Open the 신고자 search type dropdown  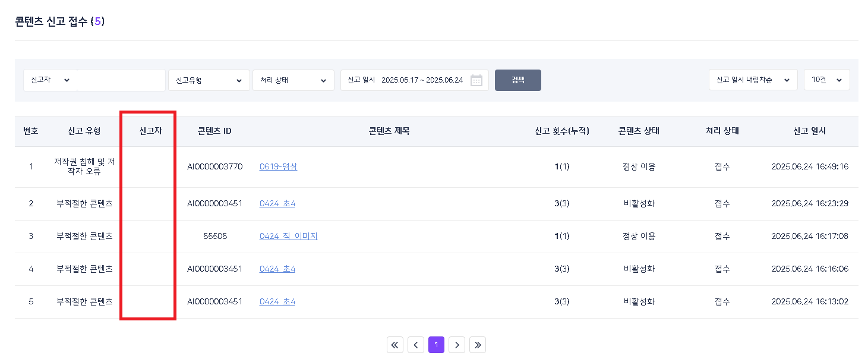(x=49, y=80)
